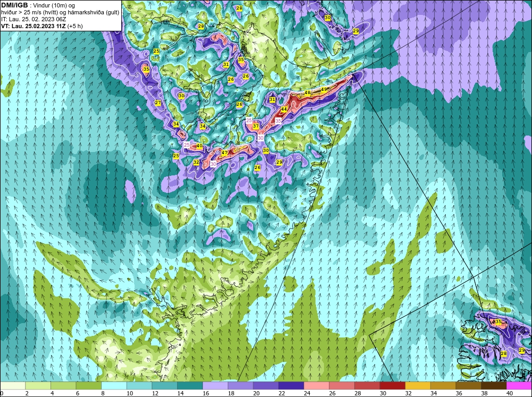Click the magenta above-40 m/s legend swatch
This screenshot has width=532, height=397.
pos(519,385)
